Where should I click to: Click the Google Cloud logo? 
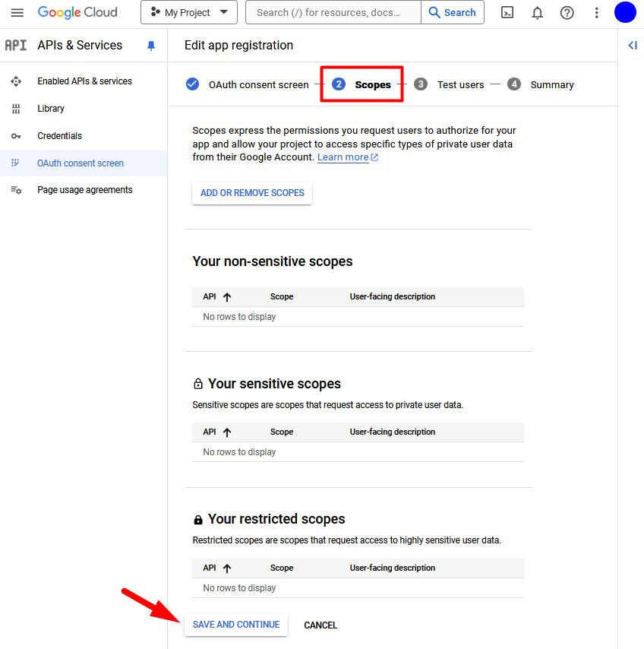click(77, 12)
